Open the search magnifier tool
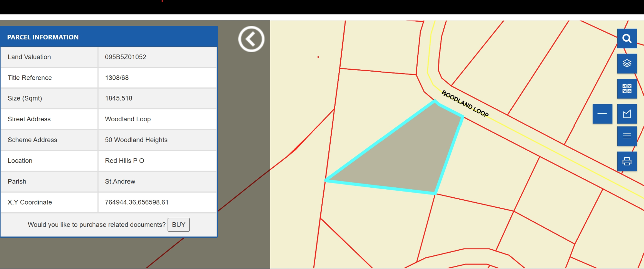Screen dimensions: 644x269 (627, 38)
